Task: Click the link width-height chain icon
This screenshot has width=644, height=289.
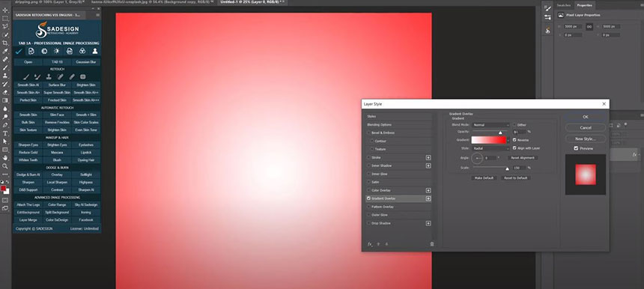Action: (x=589, y=27)
